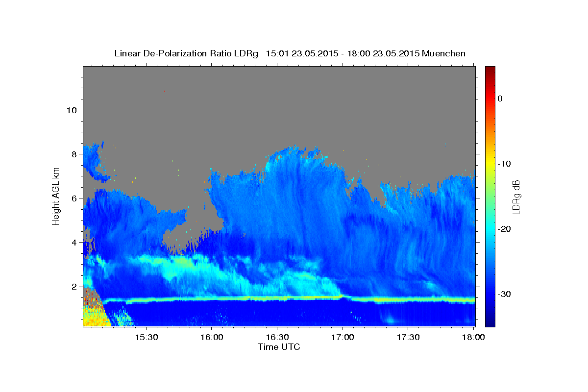Click the height tick label 2
588x392 pixels.
tap(73, 286)
